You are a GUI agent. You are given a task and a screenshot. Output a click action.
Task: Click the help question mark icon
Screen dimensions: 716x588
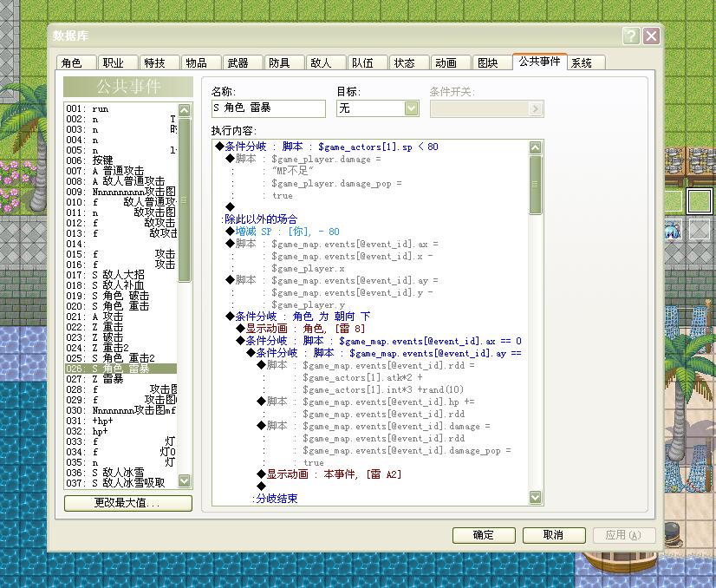(x=631, y=36)
